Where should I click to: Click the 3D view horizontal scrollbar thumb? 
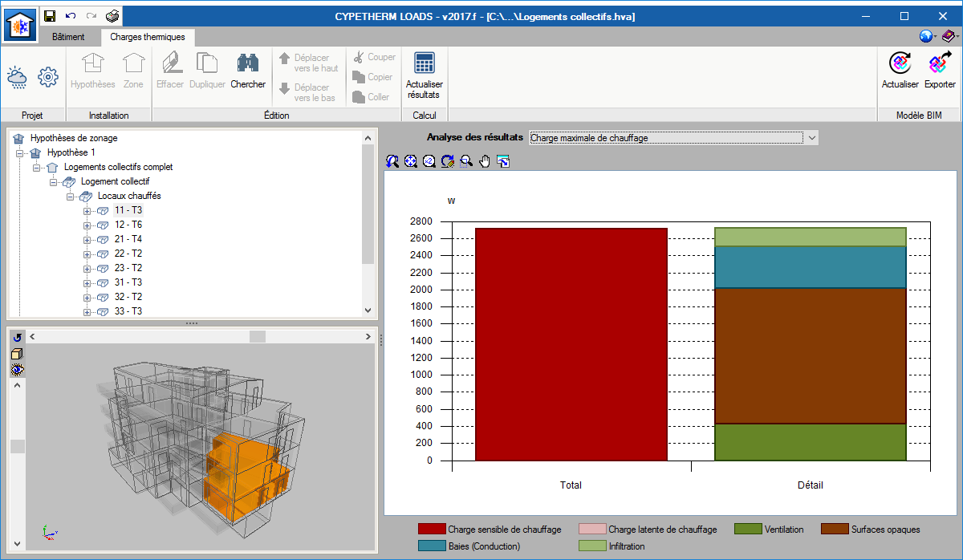point(257,336)
